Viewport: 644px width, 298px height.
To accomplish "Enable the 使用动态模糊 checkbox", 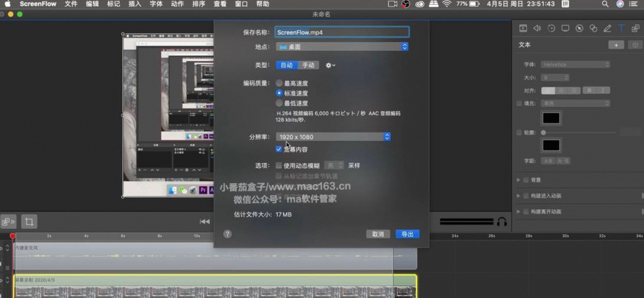I will tap(279, 165).
